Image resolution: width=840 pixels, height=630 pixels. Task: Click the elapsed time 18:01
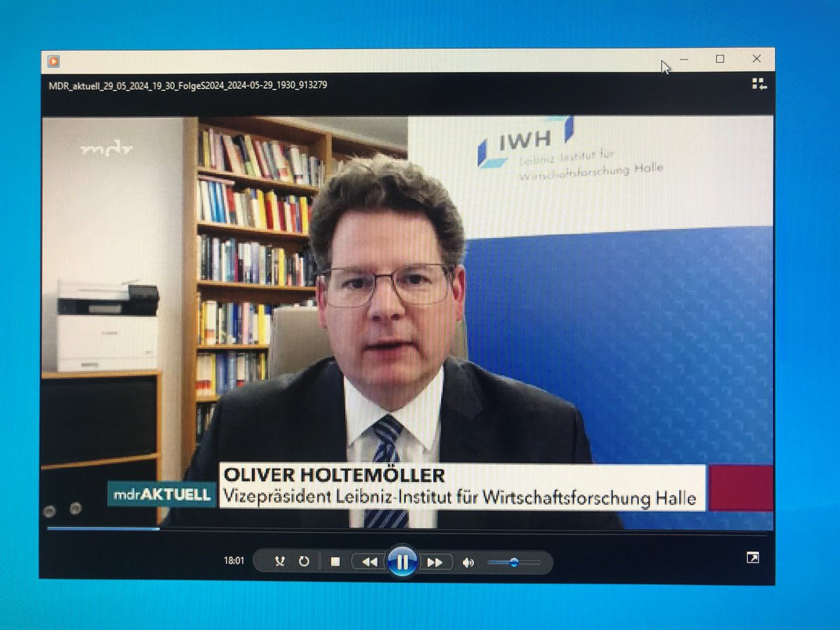pyautogui.click(x=234, y=561)
